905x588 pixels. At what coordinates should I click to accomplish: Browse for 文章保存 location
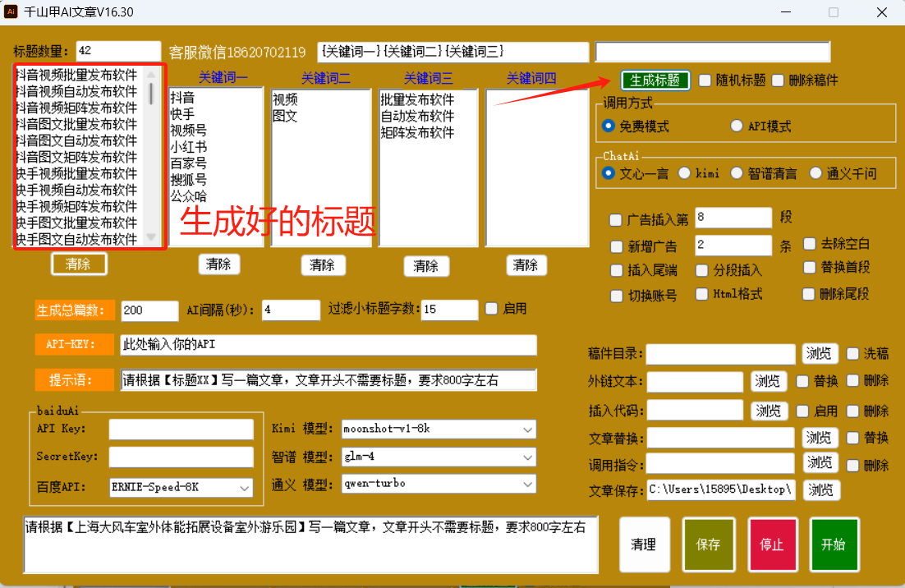[820, 490]
